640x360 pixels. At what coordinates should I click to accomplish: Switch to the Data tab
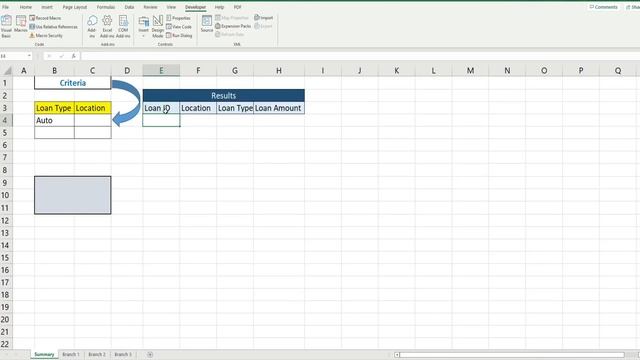[129, 7]
